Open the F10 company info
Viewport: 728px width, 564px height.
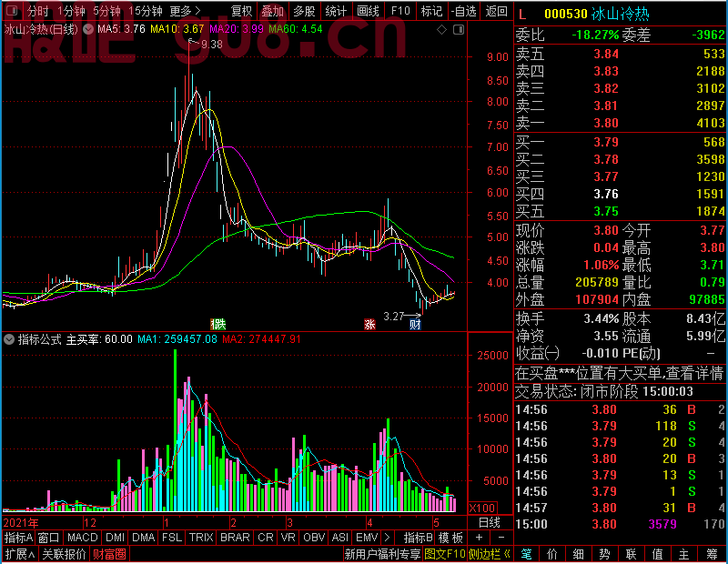400,11
